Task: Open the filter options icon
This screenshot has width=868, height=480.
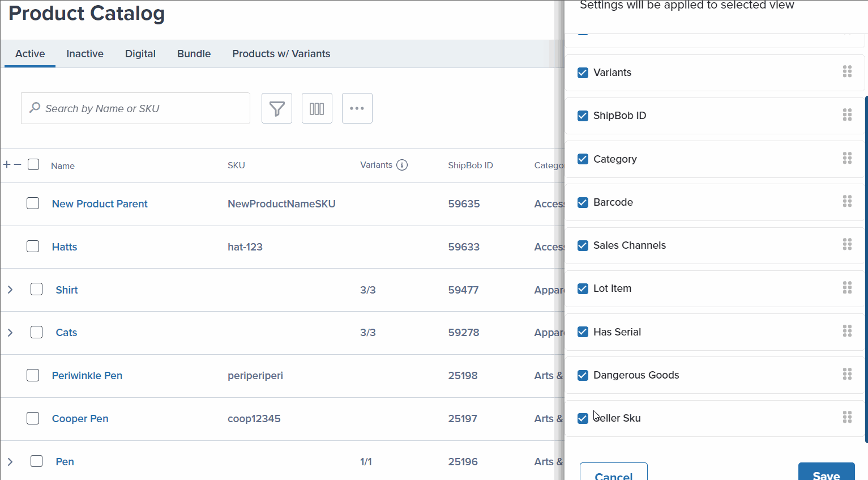Action: [276, 108]
